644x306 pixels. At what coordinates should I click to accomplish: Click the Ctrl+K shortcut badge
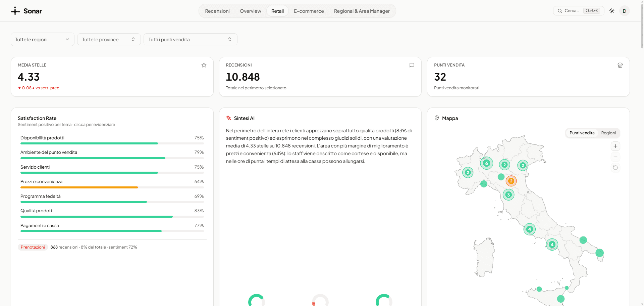pyautogui.click(x=592, y=11)
